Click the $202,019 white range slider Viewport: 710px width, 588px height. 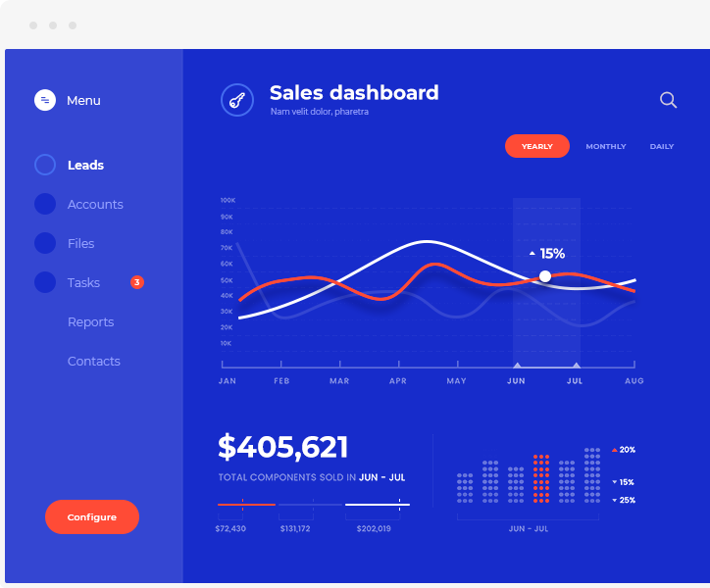[x=378, y=505]
